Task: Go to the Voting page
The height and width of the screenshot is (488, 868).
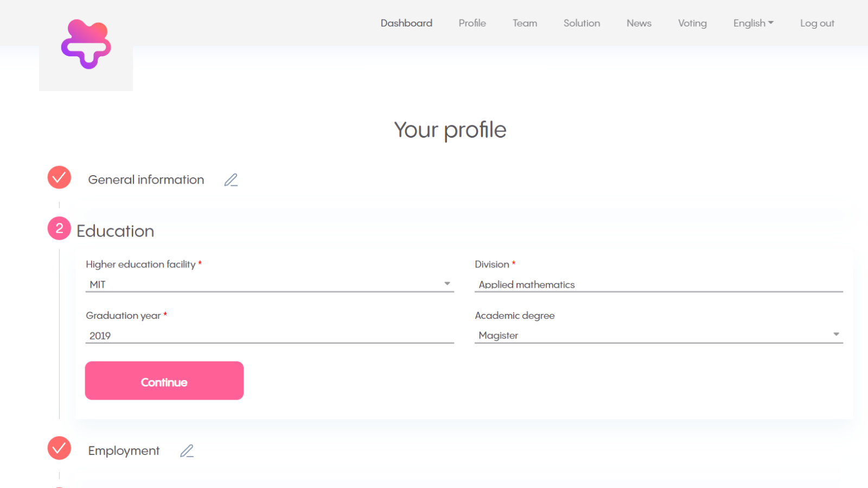Action: pyautogui.click(x=692, y=23)
